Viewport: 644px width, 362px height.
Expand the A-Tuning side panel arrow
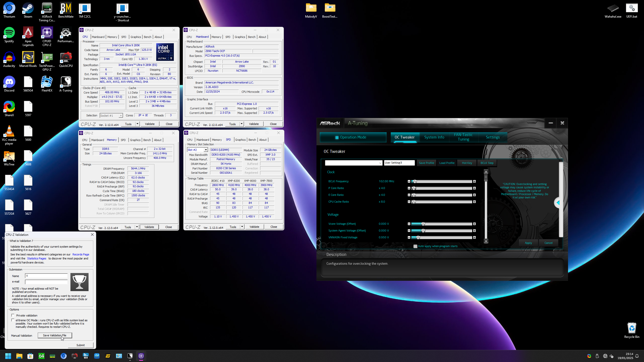coord(558,203)
